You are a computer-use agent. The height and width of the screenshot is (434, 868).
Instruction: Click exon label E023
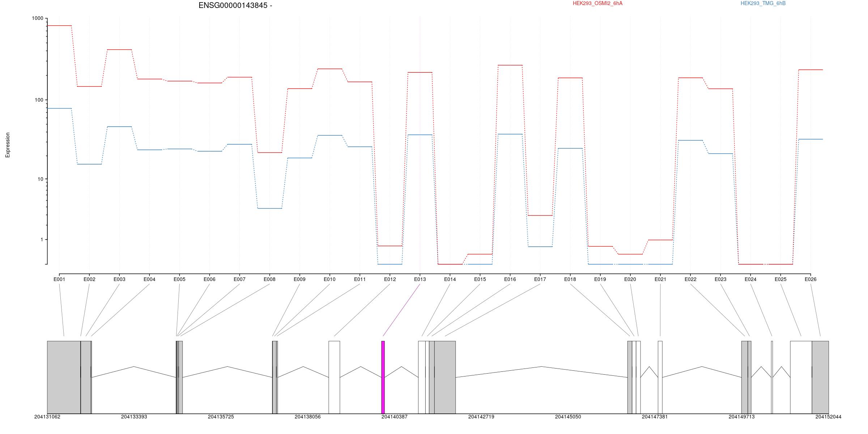coord(720,279)
